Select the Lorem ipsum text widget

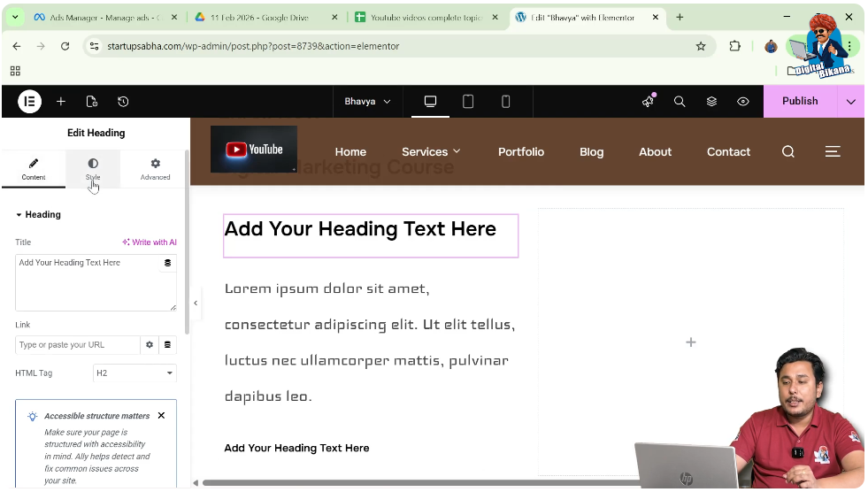click(x=370, y=342)
